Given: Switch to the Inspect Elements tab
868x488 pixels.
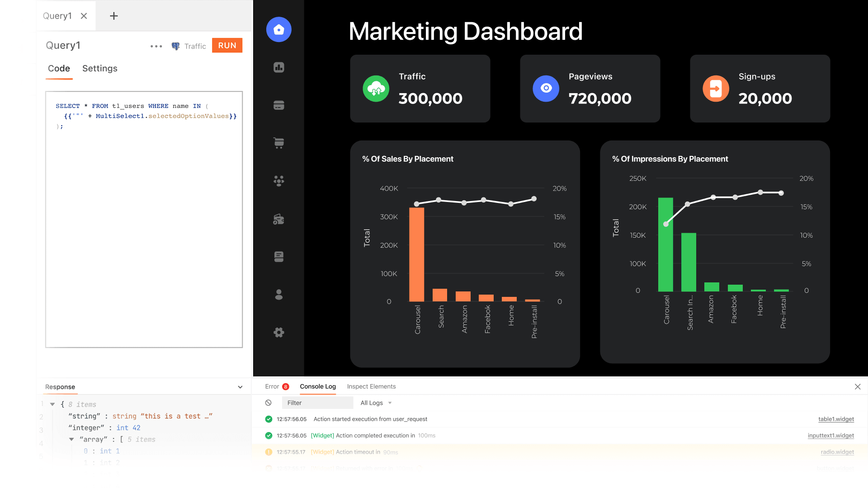Looking at the screenshot, I should 371,386.
